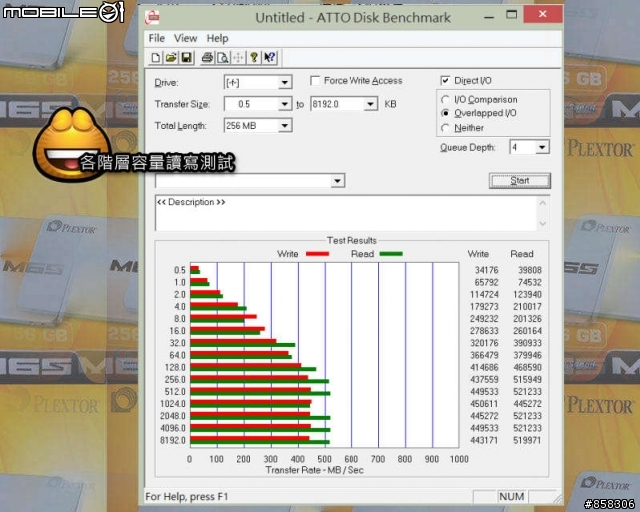Click the Start benchmark button
This screenshot has height=512, width=640.
tap(520, 180)
